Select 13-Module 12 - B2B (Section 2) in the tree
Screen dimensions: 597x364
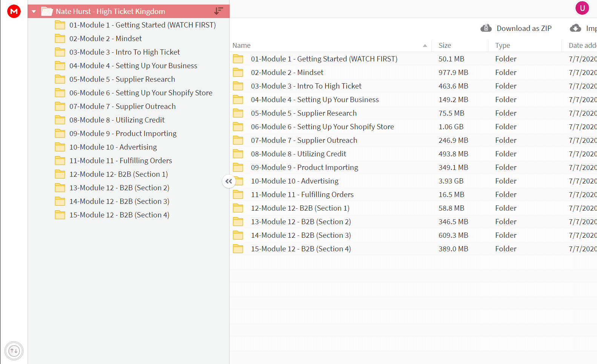click(x=119, y=188)
